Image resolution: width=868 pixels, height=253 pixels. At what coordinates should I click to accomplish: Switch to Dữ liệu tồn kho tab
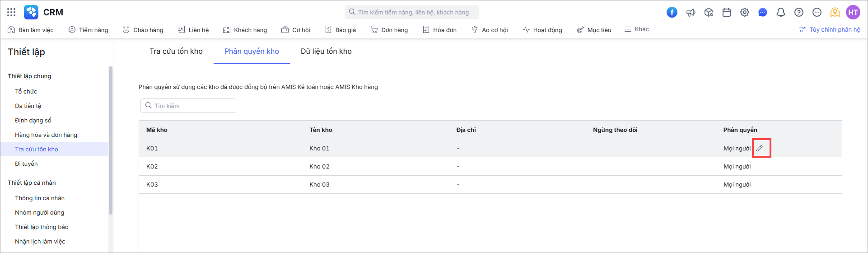[326, 51]
